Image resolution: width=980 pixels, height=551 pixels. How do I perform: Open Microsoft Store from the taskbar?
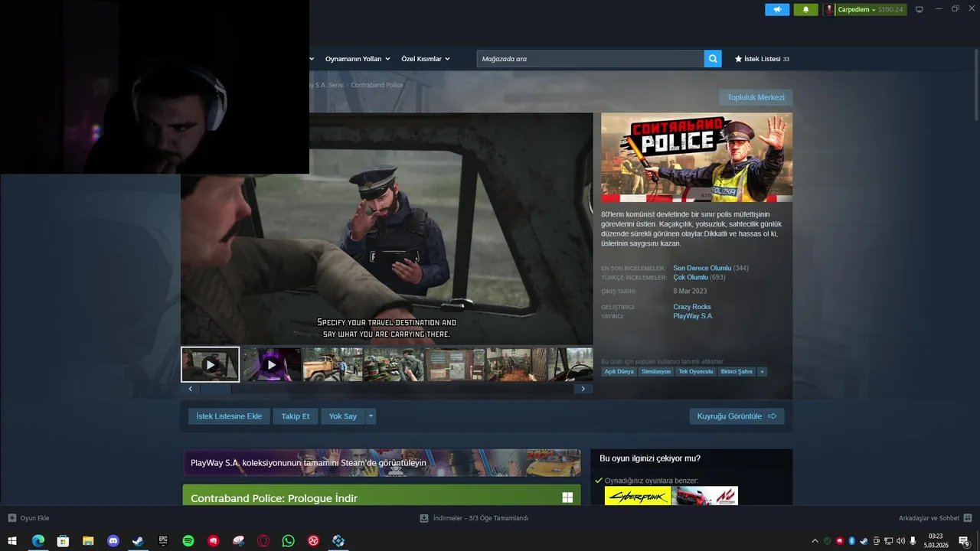pyautogui.click(x=63, y=541)
